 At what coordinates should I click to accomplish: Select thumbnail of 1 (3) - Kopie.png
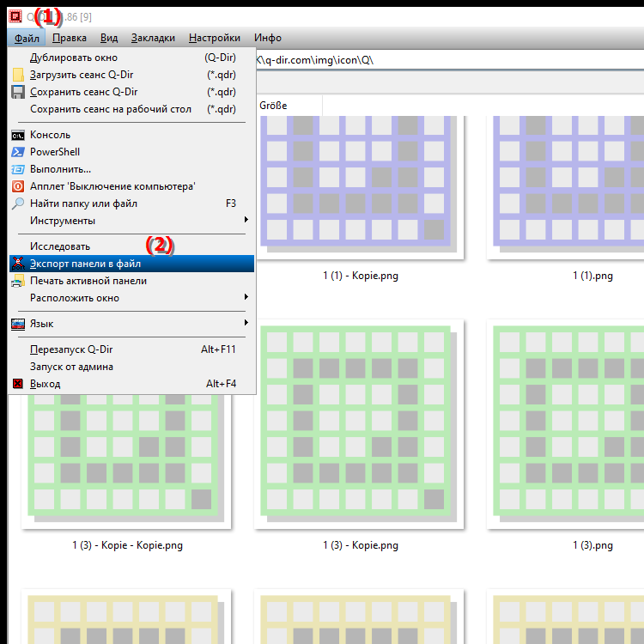pos(359,424)
